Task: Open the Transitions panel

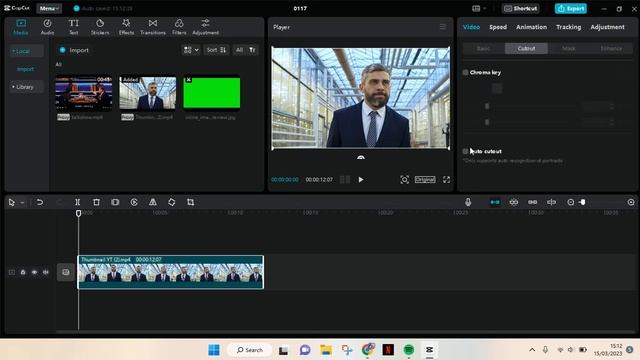Action: [153, 27]
